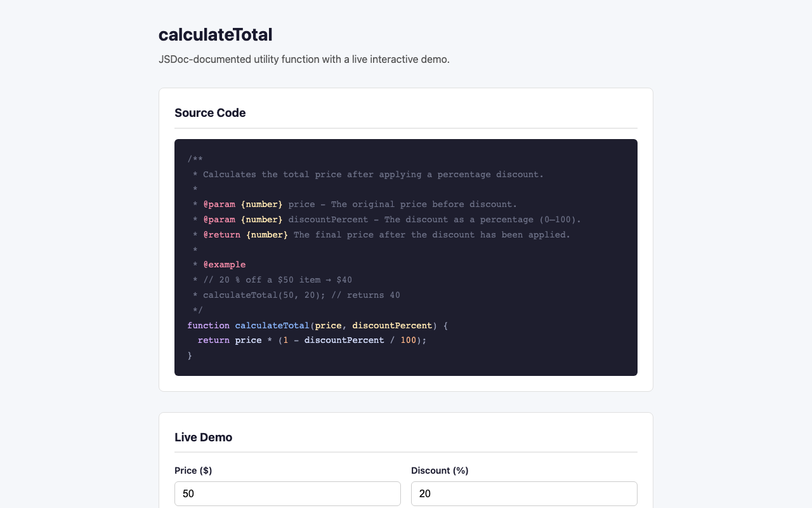Click the calculateTotal page heading
Screen dimensions: 812x508
point(216,35)
